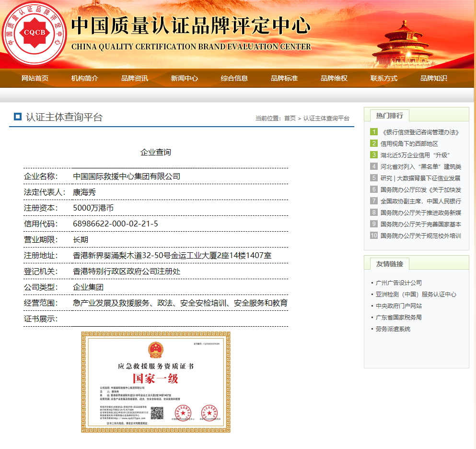Select 综合信息 in navigation
The height and width of the screenshot is (449, 476).
click(x=234, y=78)
